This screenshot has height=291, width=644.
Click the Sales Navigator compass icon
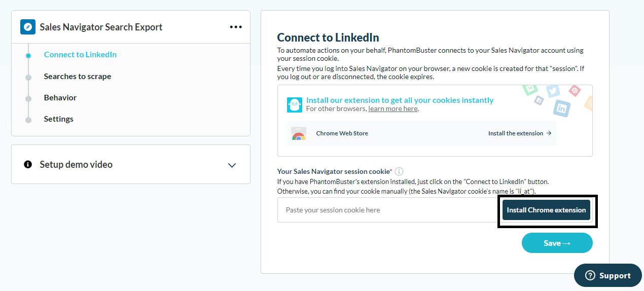click(28, 27)
